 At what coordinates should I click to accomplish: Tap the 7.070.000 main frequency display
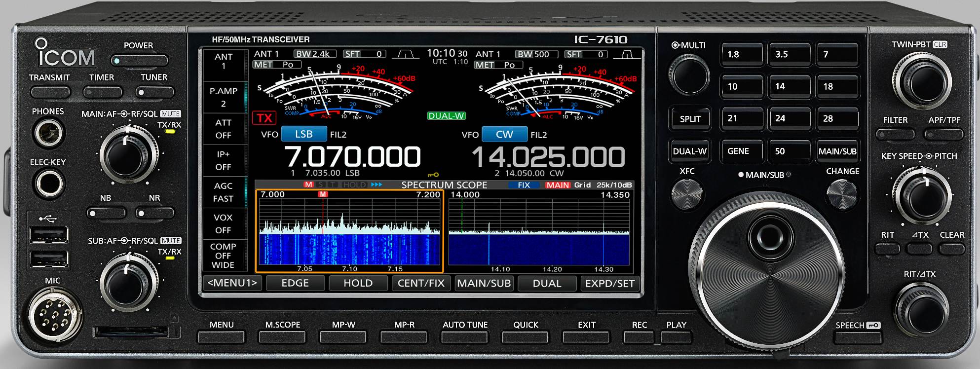353,157
